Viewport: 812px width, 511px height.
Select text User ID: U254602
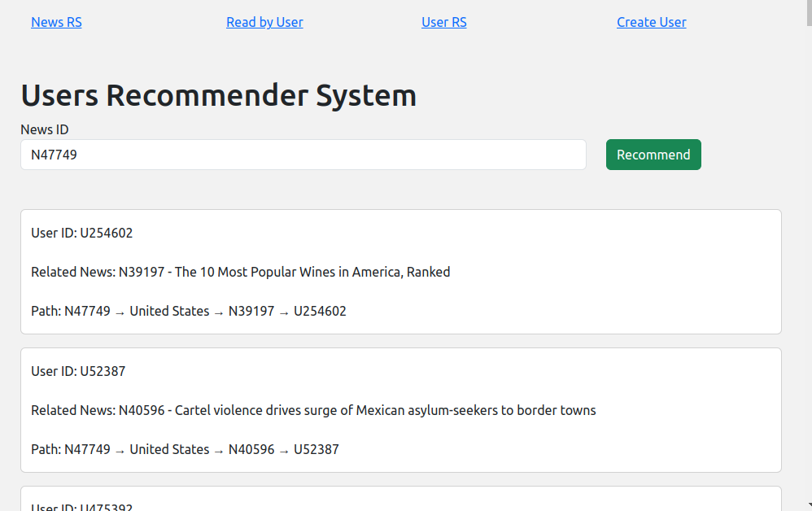point(82,233)
